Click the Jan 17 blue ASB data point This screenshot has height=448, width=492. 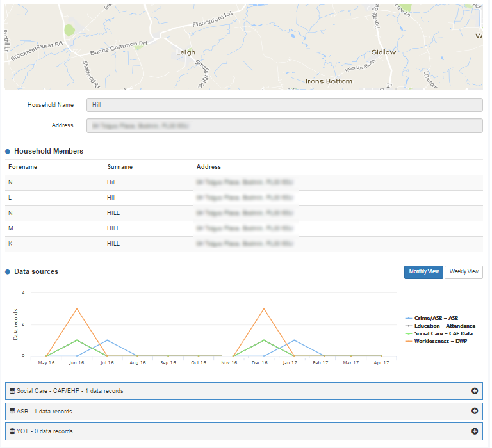(x=294, y=340)
